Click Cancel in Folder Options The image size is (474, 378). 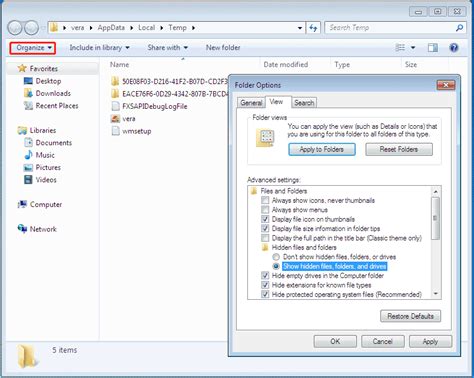click(383, 341)
